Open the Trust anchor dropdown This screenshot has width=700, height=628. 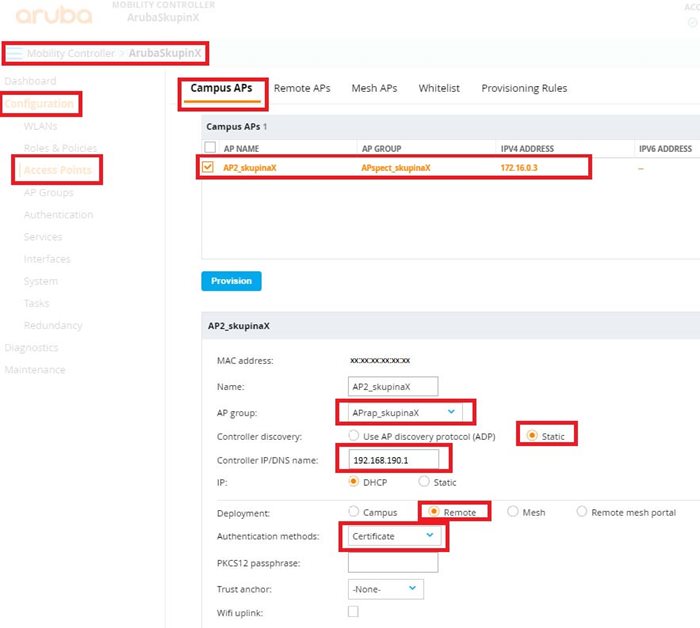click(386, 589)
